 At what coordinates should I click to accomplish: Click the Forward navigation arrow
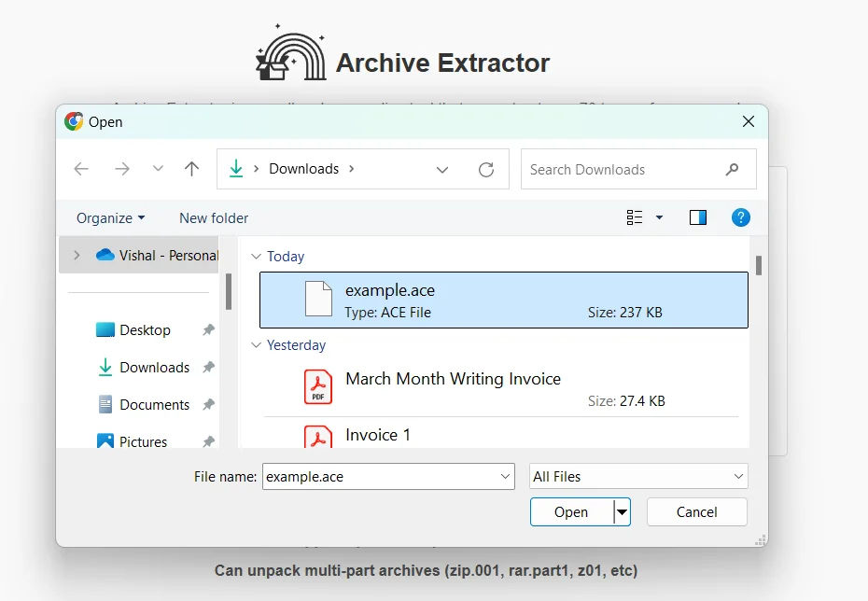click(121, 169)
